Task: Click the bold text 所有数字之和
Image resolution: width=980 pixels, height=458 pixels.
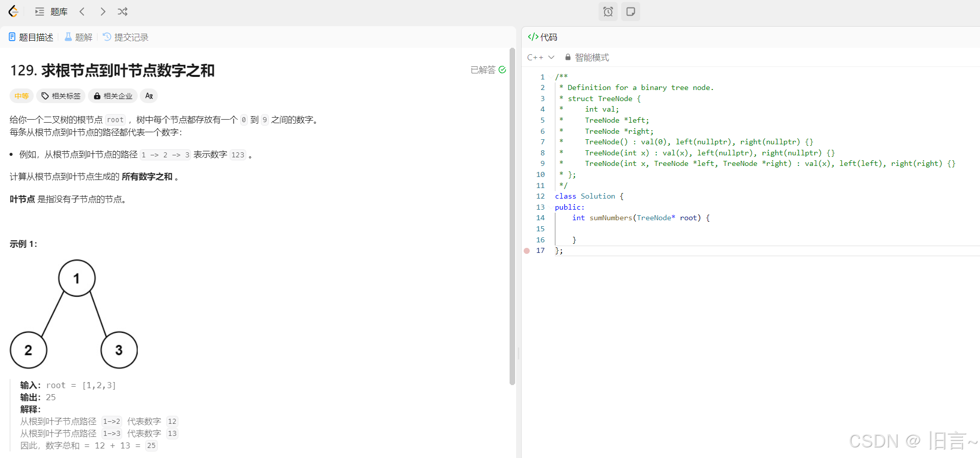Action: point(147,176)
